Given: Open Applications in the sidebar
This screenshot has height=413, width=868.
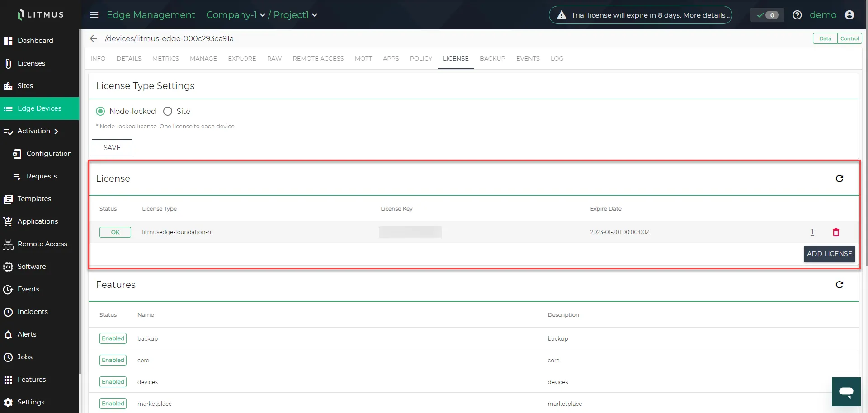Looking at the screenshot, I should click(39, 221).
